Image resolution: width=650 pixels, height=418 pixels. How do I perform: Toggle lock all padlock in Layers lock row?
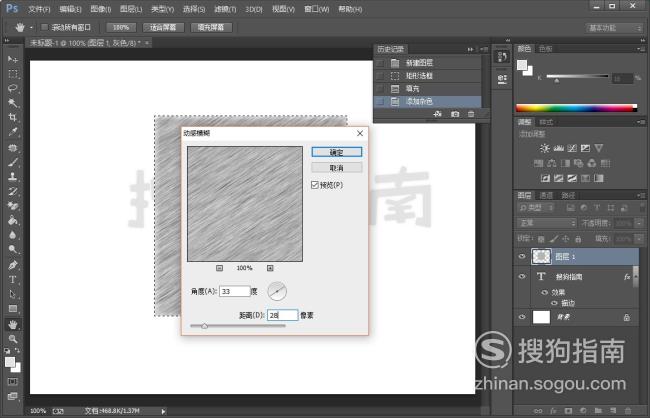click(578, 239)
